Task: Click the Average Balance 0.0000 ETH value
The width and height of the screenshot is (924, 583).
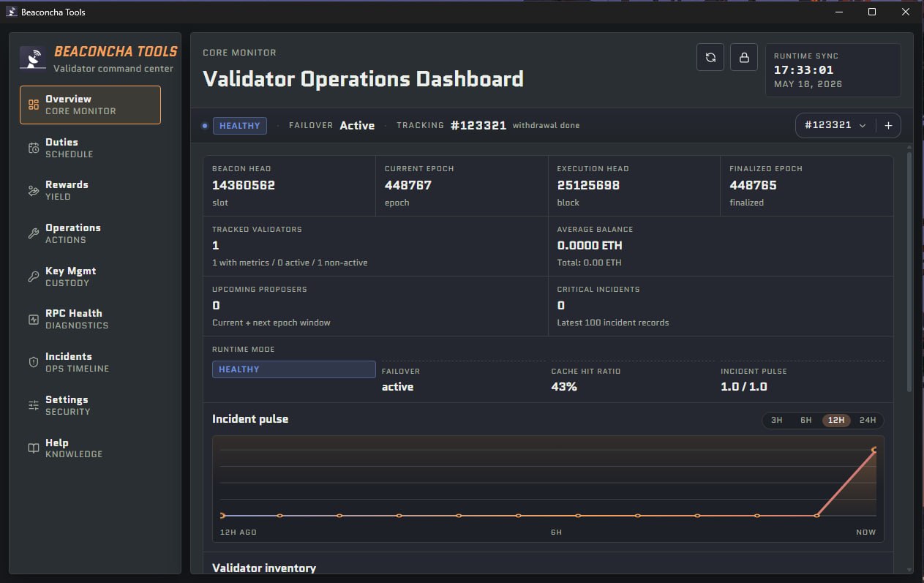Action: pos(590,246)
